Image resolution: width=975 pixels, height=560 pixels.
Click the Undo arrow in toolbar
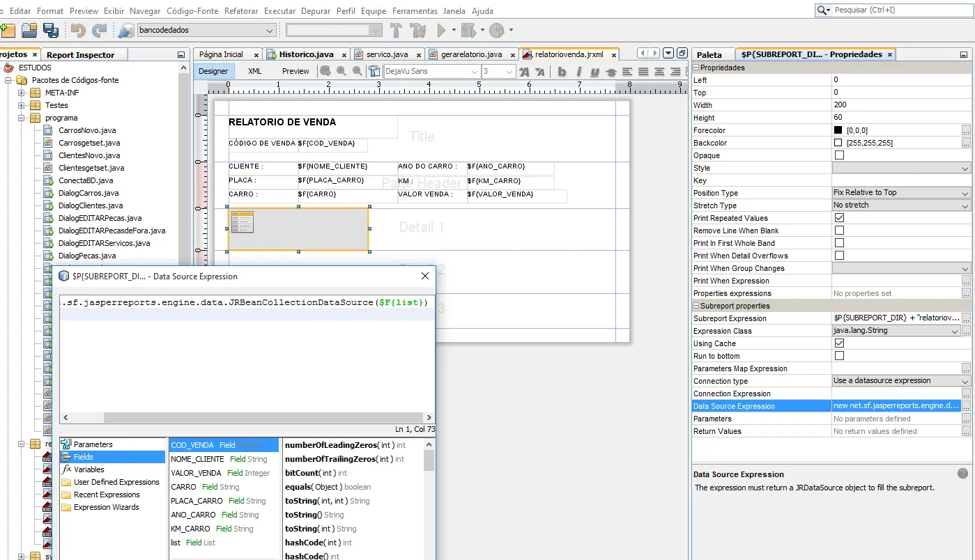(78, 30)
